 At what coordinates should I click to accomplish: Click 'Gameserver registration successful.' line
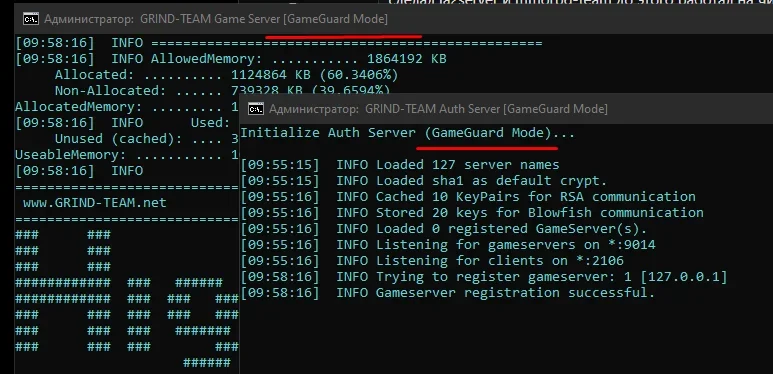tap(448, 293)
